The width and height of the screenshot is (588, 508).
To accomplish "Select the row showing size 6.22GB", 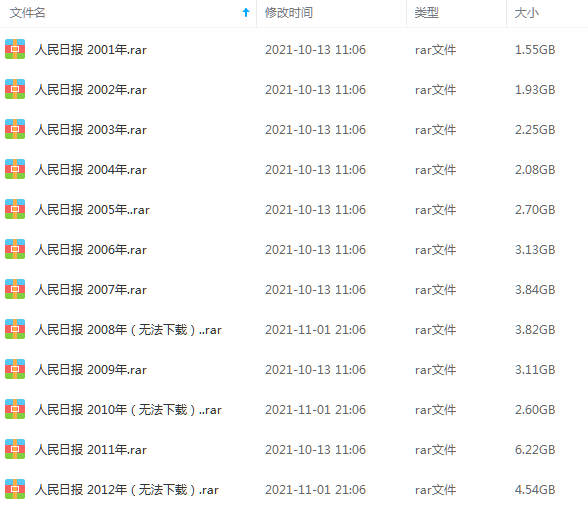I will pyautogui.click(x=294, y=450).
